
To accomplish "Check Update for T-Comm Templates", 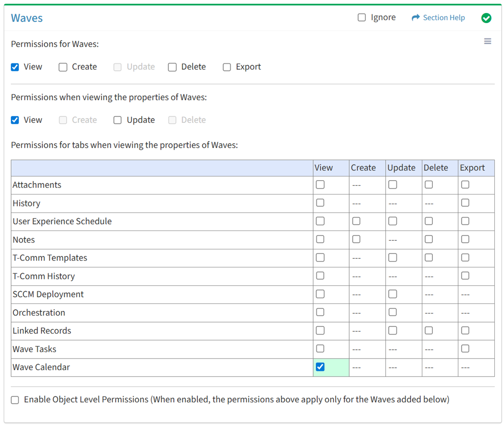I will coord(393,258).
